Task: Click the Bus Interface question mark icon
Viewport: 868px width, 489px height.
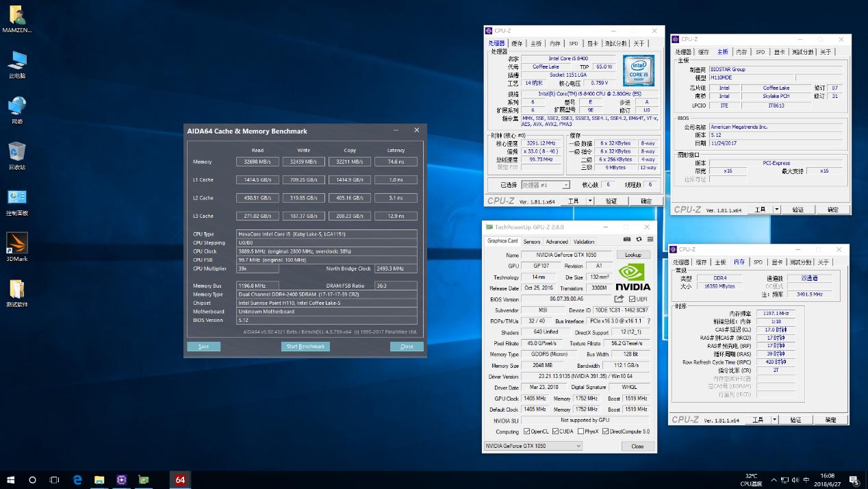Action: point(648,321)
